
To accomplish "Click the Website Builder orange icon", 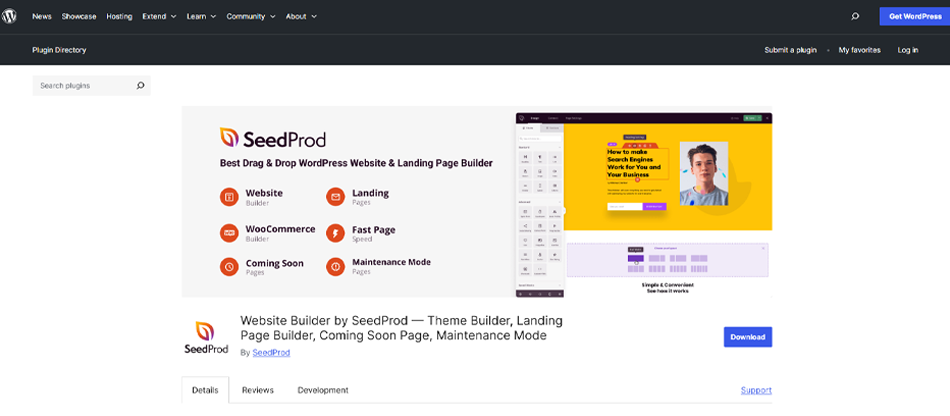I will click(229, 197).
